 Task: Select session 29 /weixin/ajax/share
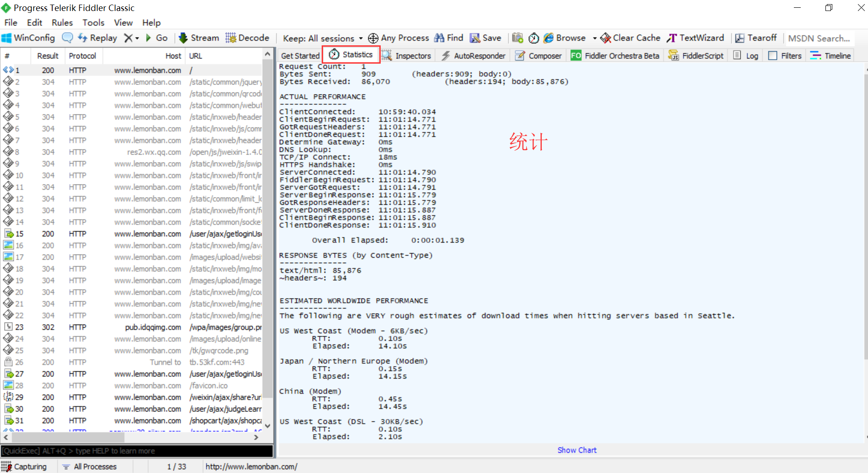click(x=132, y=397)
